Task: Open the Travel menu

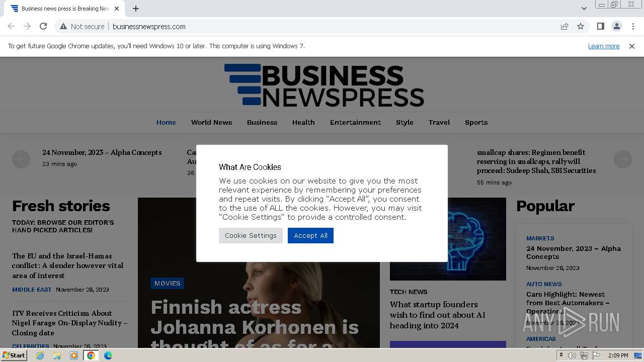Action: pyautogui.click(x=439, y=122)
